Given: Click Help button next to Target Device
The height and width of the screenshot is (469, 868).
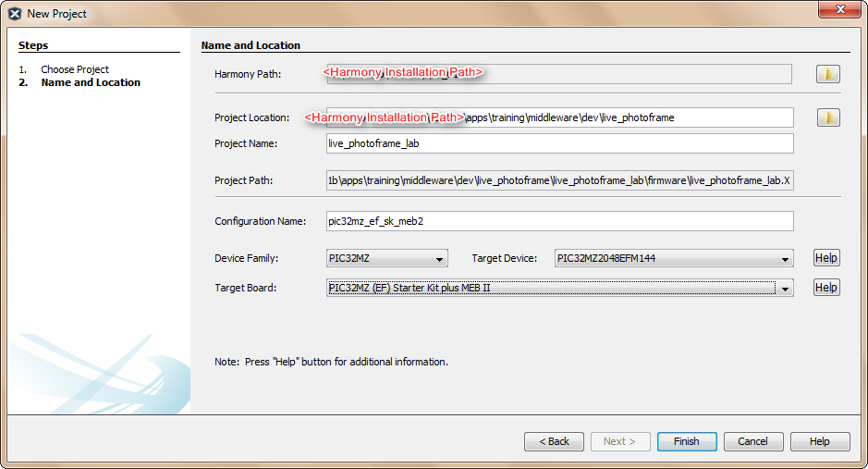Looking at the screenshot, I should [825, 258].
